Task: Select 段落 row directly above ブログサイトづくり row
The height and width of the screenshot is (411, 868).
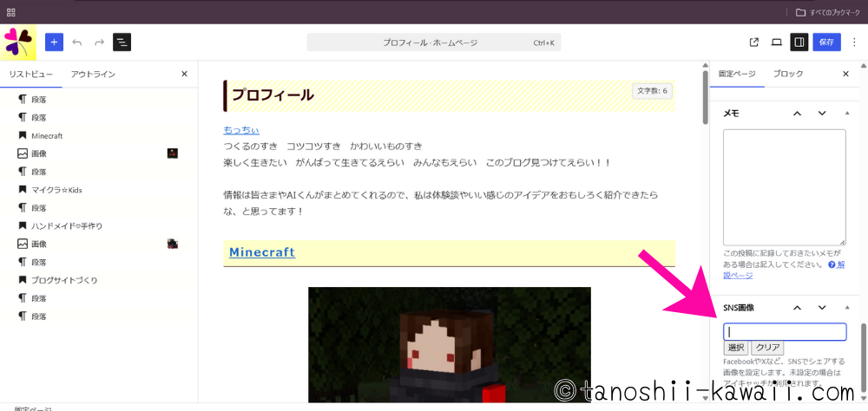Action: (99, 262)
